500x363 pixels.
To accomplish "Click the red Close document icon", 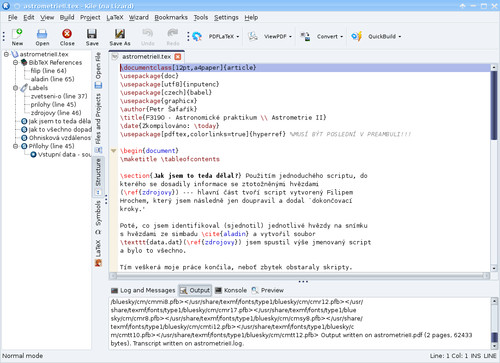I will [67, 34].
